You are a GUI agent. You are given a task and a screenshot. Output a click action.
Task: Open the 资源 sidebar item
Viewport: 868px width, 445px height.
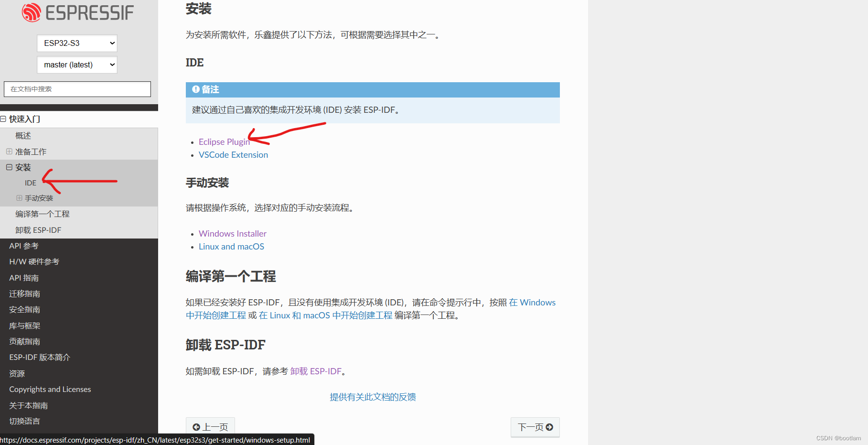pyautogui.click(x=17, y=373)
